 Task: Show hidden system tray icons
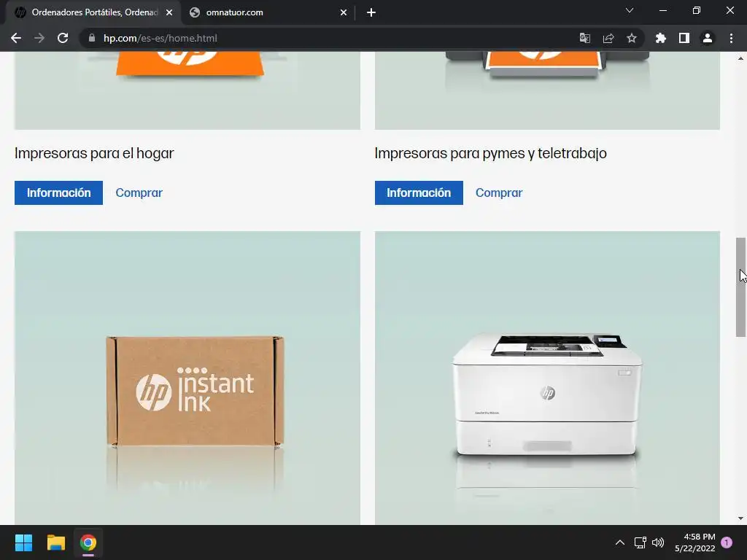pos(619,542)
